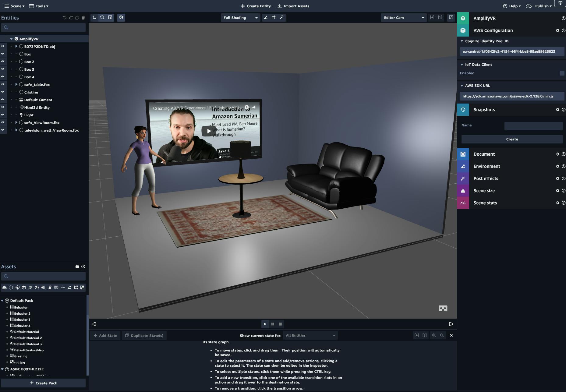Screen dimensions: 566x392
Task: Enable the IoT Data Client checkbox
Action: coord(562,73)
